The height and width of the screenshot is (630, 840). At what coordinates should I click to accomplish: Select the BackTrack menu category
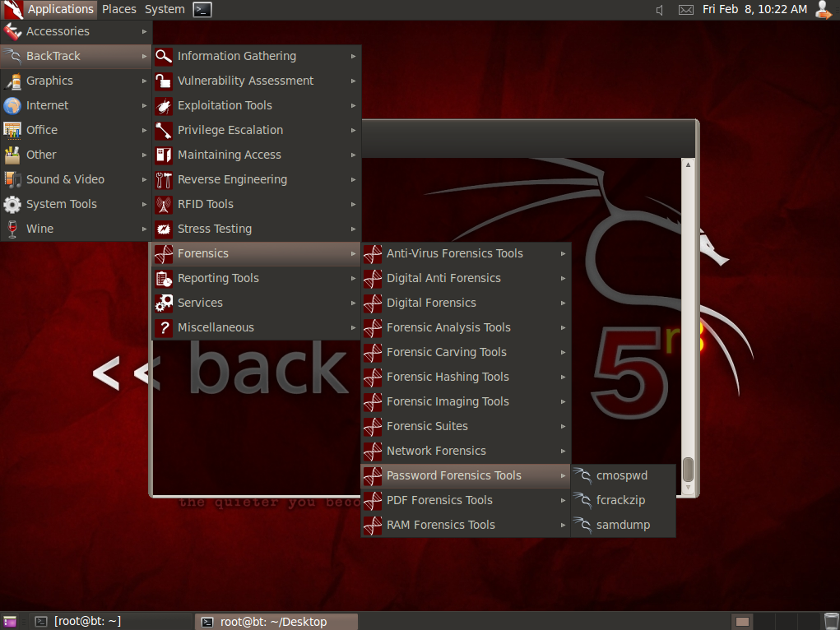(x=76, y=56)
